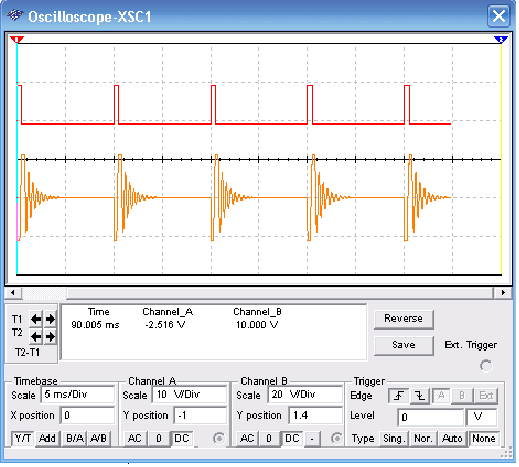519x467 pixels.
Task: Move cursor T2 left with arrow
Action: pos(36,337)
